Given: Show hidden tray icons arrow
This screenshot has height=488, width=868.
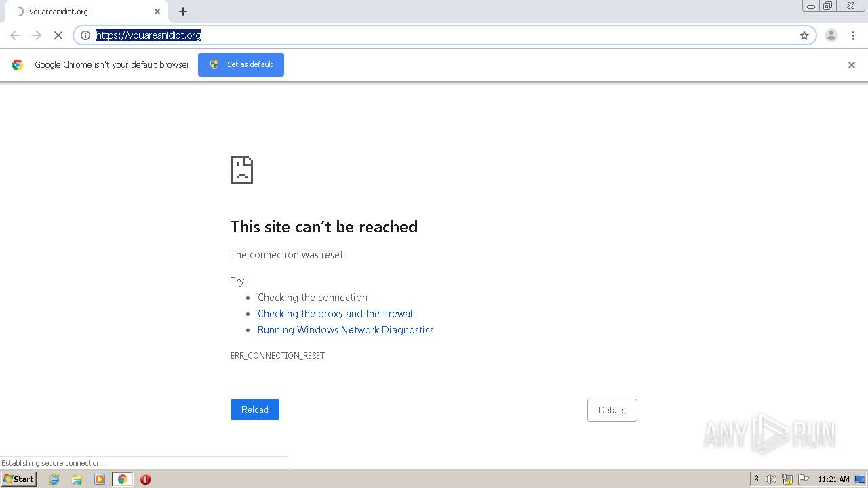Looking at the screenshot, I should click(756, 479).
